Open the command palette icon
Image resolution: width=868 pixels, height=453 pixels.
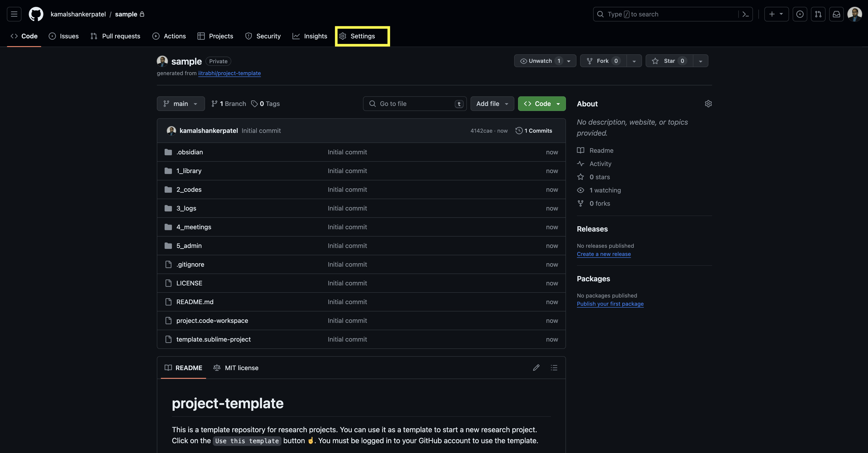coord(745,14)
